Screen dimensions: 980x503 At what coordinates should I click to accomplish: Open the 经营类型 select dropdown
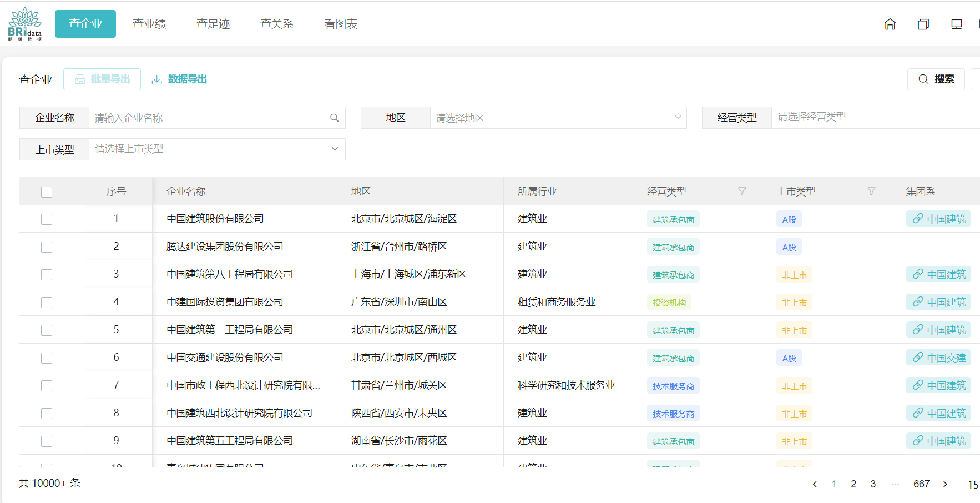(x=876, y=118)
